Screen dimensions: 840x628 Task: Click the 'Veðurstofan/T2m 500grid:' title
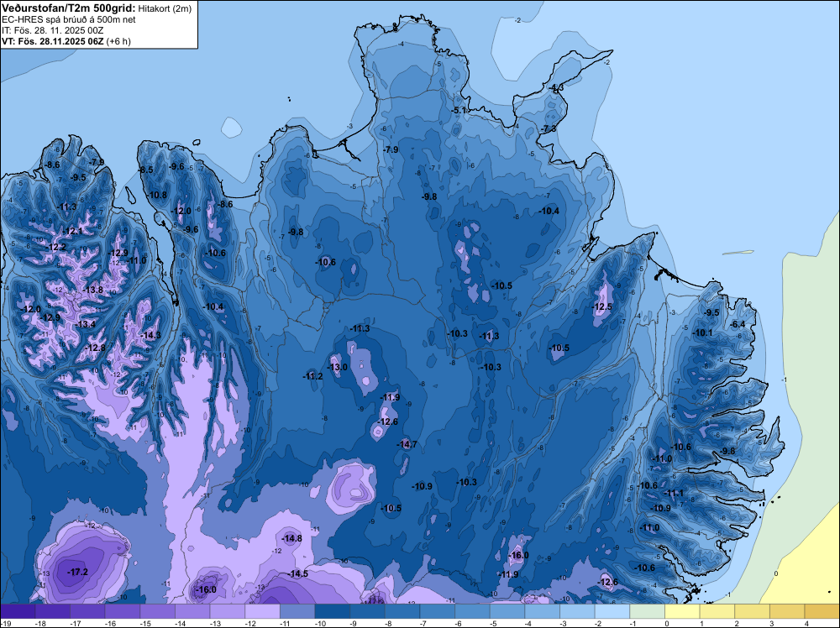[x=69, y=8]
